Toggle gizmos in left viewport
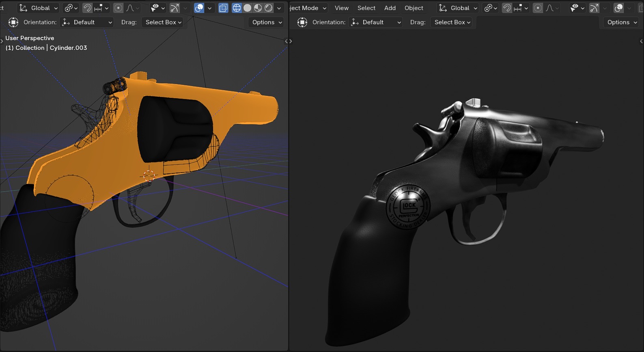The width and height of the screenshot is (644, 352). tap(174, 8)
